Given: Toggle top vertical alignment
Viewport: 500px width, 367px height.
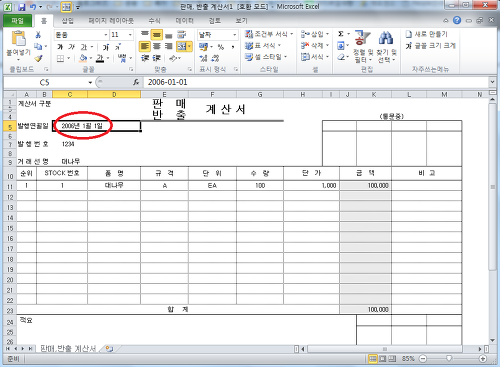Looking at the screenshot, I should click(x=144, y=34).
